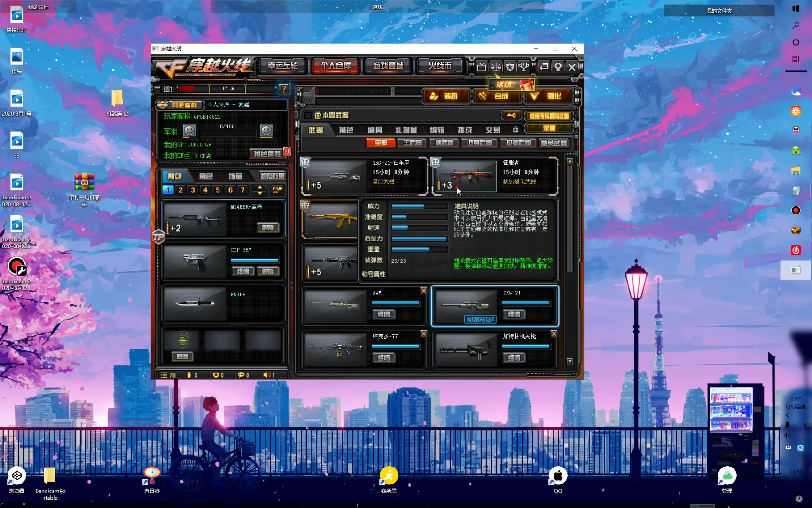Click the bag slot up/down stepper arrows

point(260,190)
